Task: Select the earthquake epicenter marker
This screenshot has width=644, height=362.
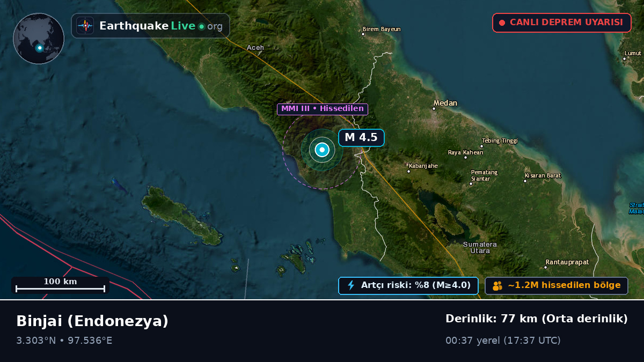Action: pos(322,150)
